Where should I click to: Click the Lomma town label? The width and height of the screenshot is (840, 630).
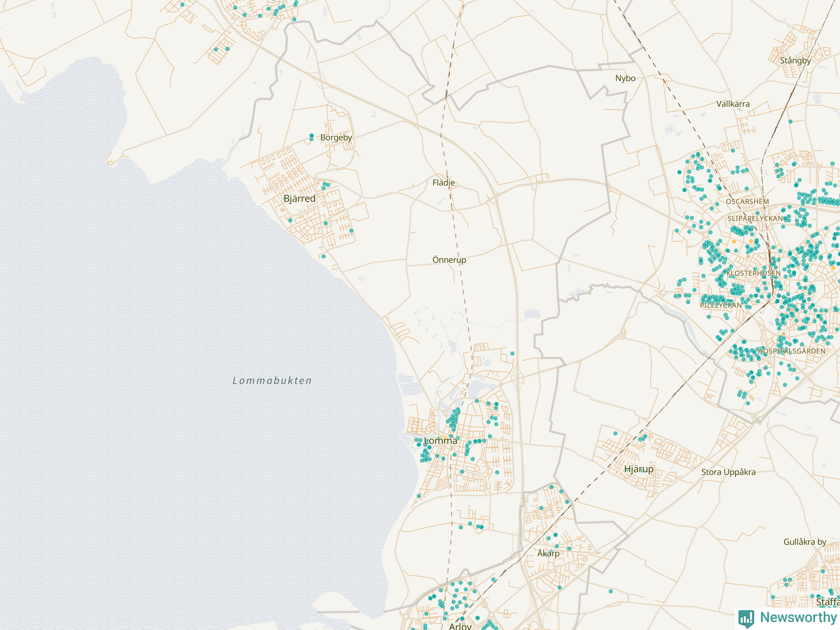click(440, 441)
